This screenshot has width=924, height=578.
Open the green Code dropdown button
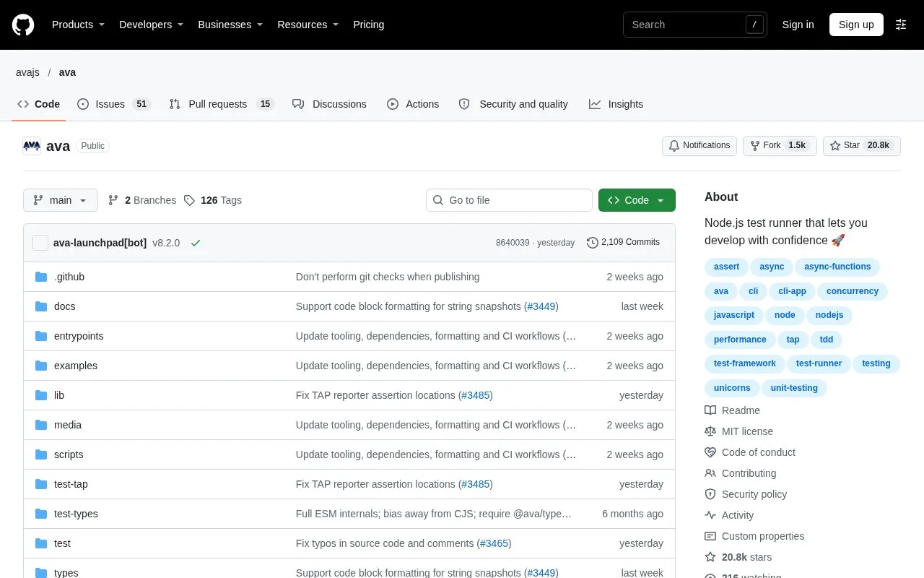pos(637,200)
